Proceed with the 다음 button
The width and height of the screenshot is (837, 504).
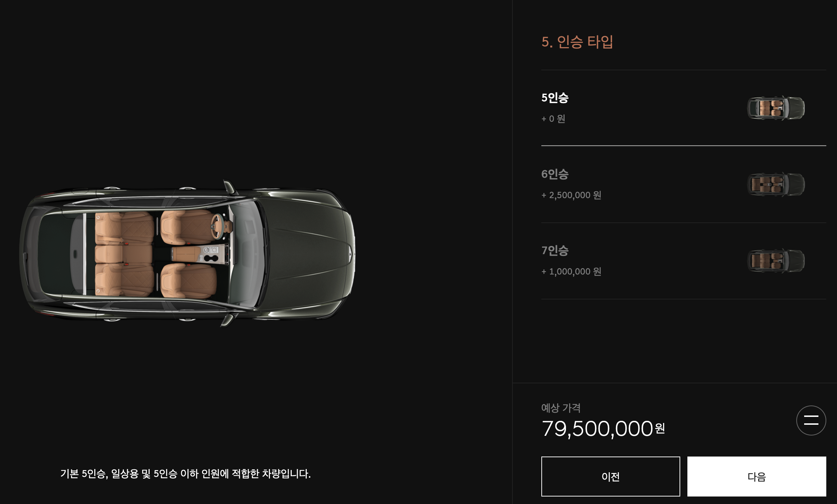(757, 477)
